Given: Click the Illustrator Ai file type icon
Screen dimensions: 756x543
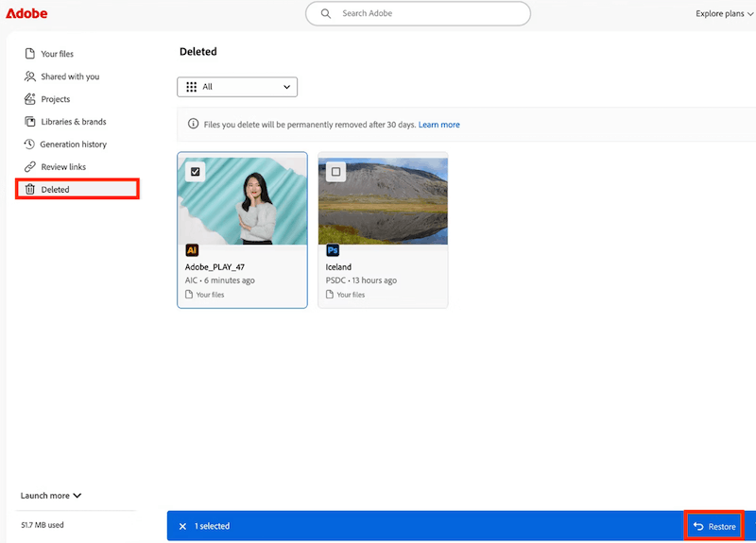Looking at the screenshot, I should coord(192,250).
